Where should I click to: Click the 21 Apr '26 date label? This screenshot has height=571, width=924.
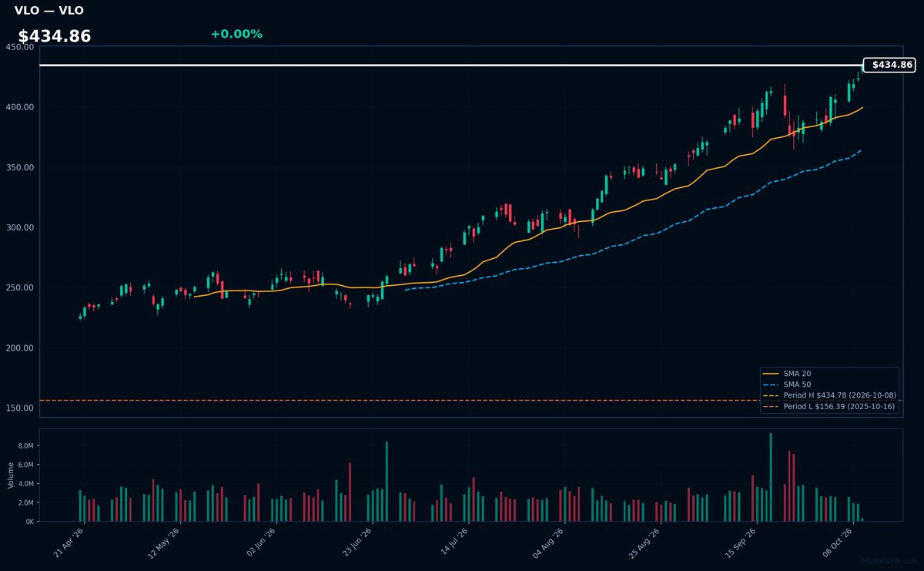click(70, 542)
